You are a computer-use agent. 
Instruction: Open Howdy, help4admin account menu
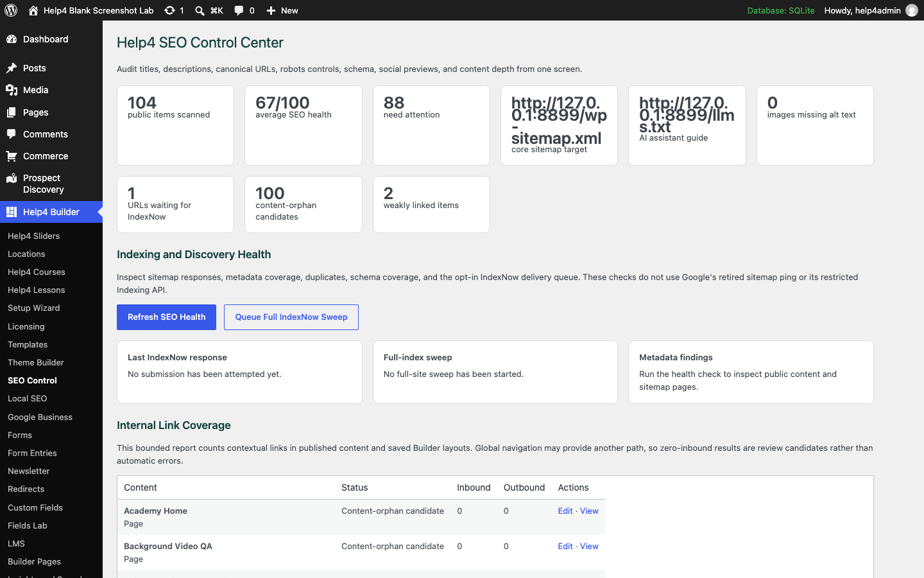(871, 10)
